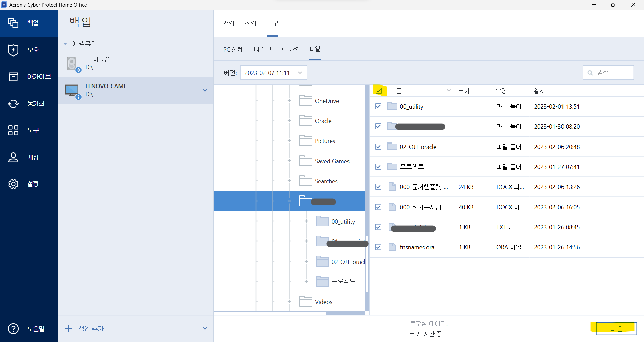
Task: Uncheck the 000_회사문서템 file checkbox
Action: [x=378, y=207]
